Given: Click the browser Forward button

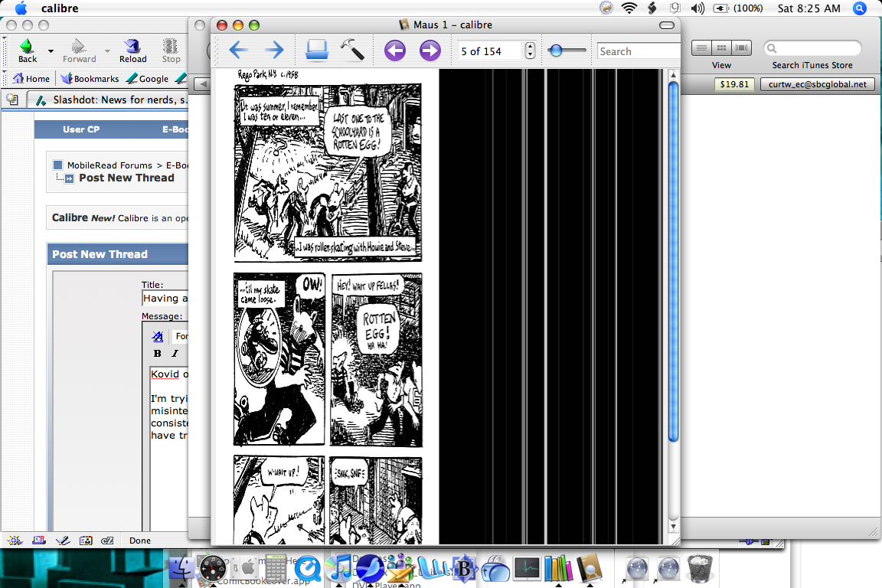Looking at the screenshot, I should (x=79, y=51).
